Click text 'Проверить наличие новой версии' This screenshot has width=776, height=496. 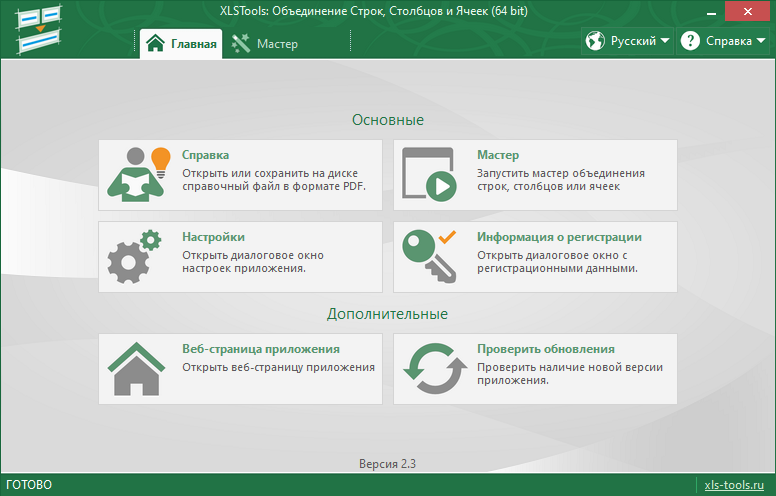click(570, 367)
